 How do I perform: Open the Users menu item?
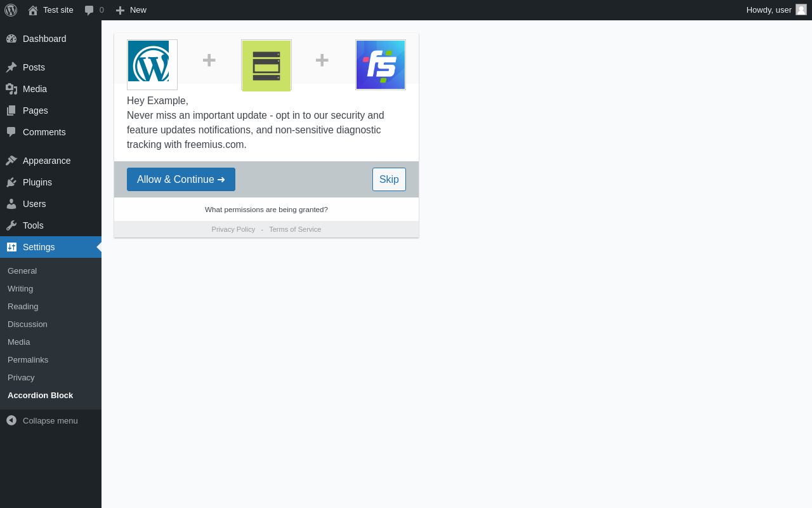[x=51, y=204]
